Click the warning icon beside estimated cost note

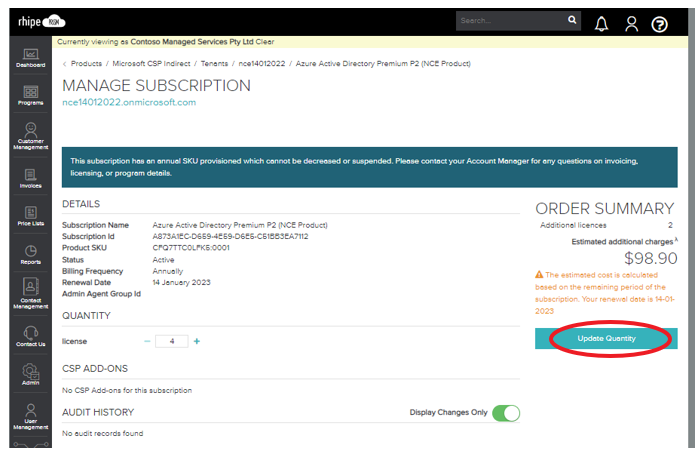click(x=539, y=275)
